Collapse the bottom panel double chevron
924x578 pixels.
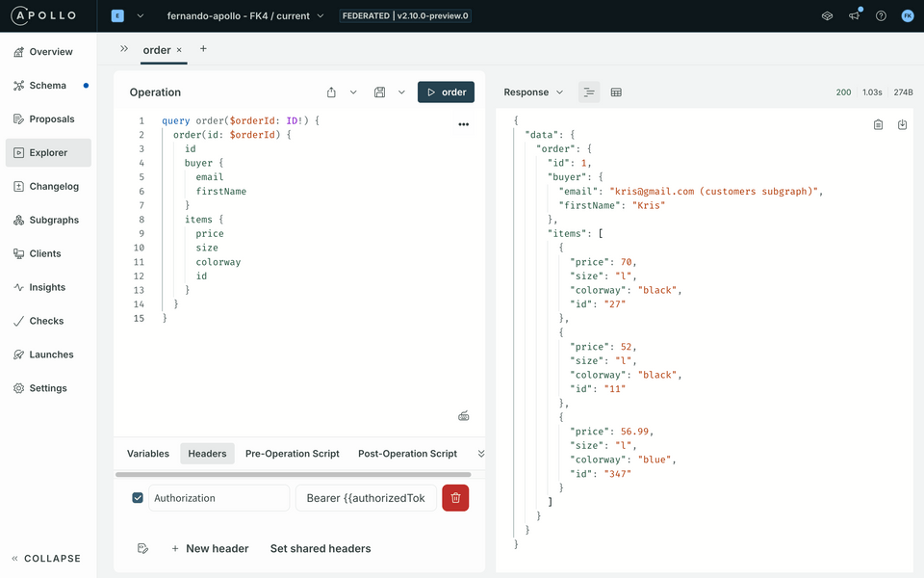pyautogui.click(x=481, y=454)
